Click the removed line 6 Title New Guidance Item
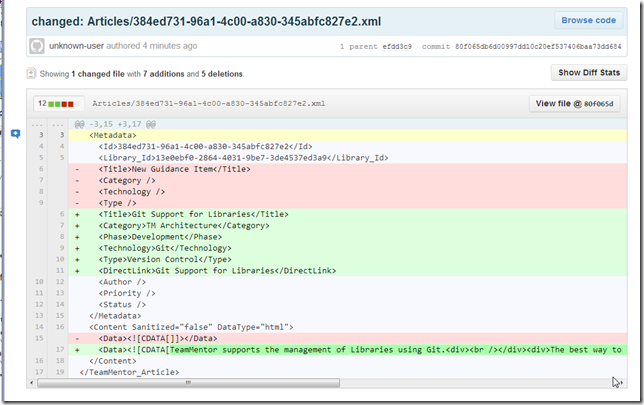Screen dimensions: 644x405 [173, 169]
